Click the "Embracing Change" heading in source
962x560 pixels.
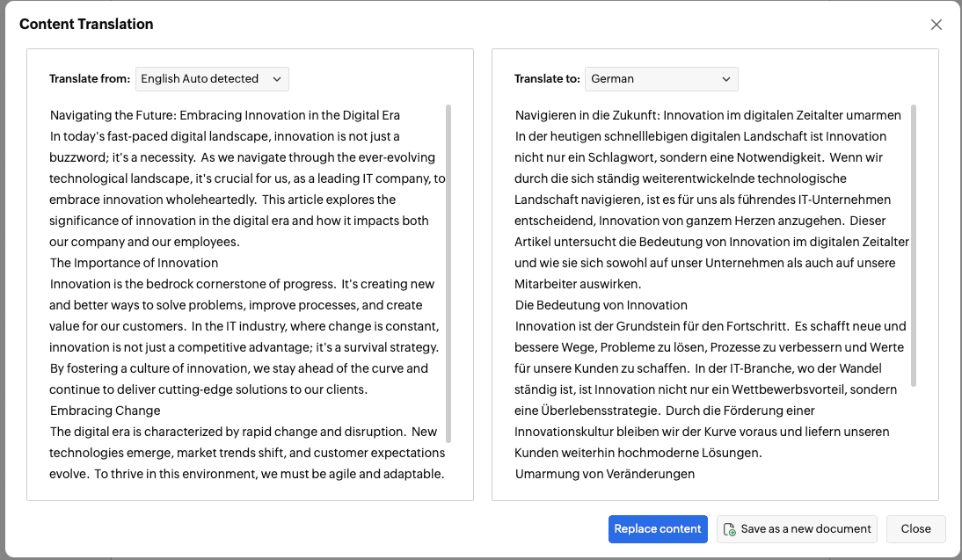tap(106, 411)
